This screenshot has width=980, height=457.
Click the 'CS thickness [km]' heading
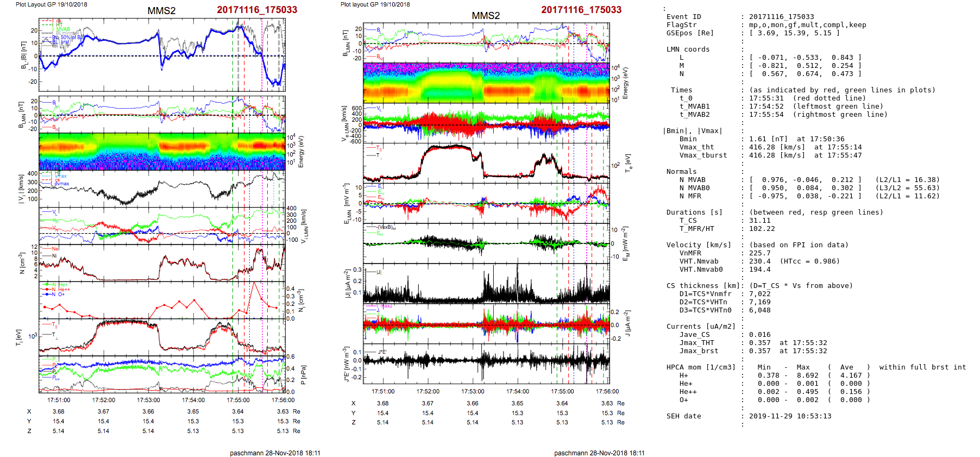click(x=703, y=286)
